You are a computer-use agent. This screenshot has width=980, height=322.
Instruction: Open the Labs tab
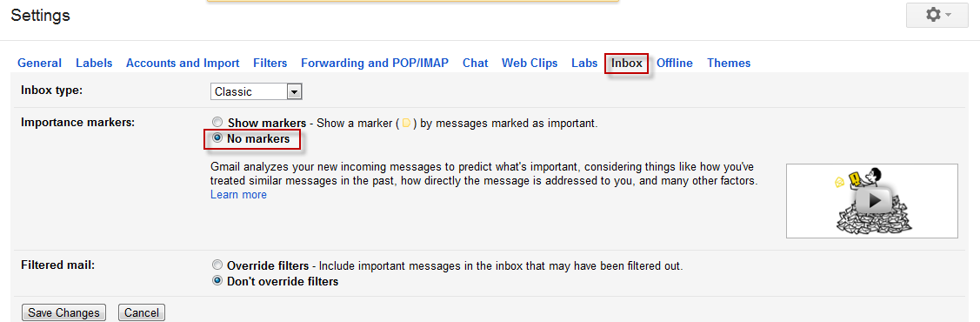pyautogui.click(x=584, y=64)
